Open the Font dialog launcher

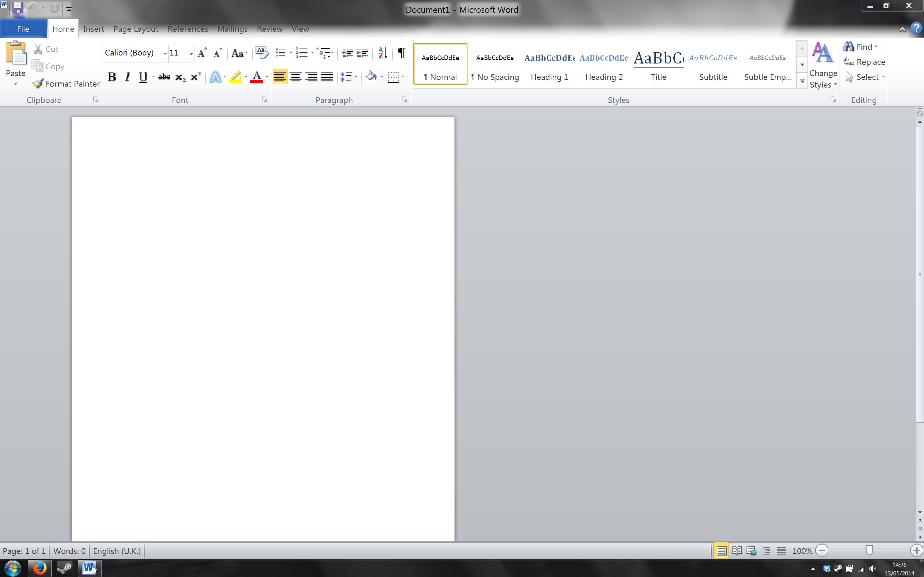[264, 100]
